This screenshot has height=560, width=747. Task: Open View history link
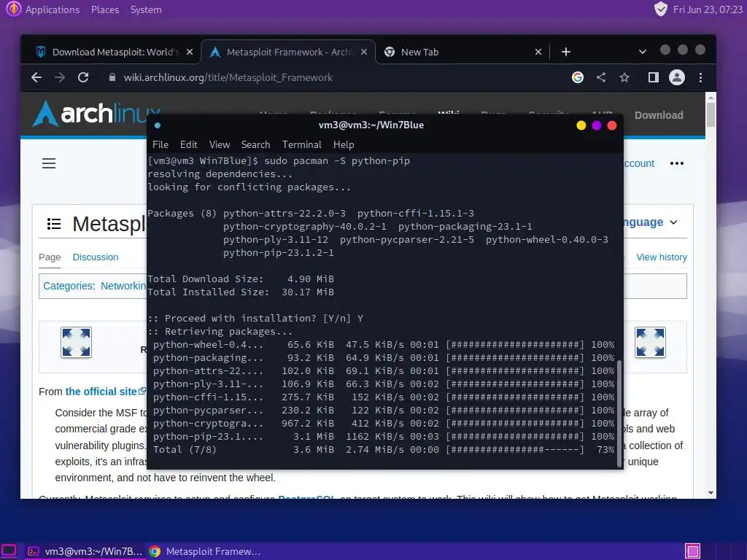point(661,257)
